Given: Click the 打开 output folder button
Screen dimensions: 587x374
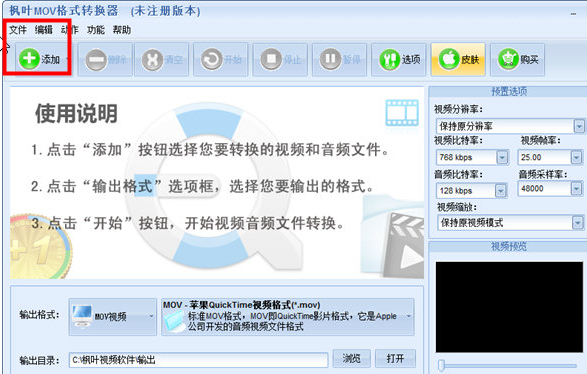Looking at the screenshot, I should click(395, 359).
